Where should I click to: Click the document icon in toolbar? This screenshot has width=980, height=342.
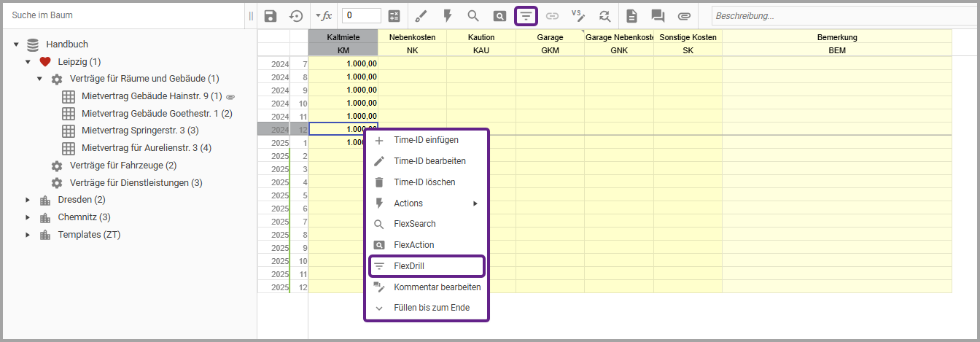click(x=631, y=15)
